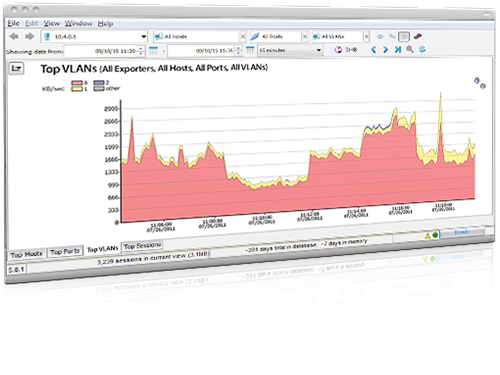The image size is (500, 375).
Task: Clear the All Hosts filter
Action: (243, 36)
